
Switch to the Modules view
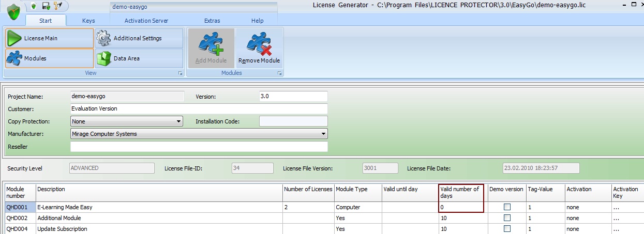(x=50, y=58)
